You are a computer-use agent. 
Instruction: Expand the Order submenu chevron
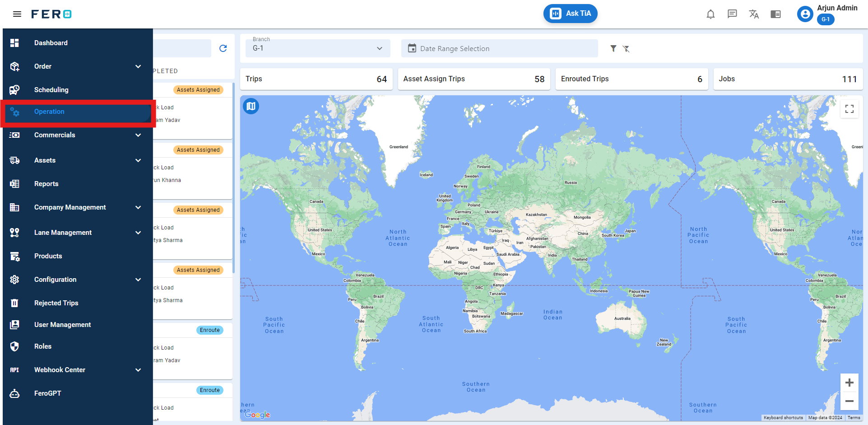(x=138, y=66)
